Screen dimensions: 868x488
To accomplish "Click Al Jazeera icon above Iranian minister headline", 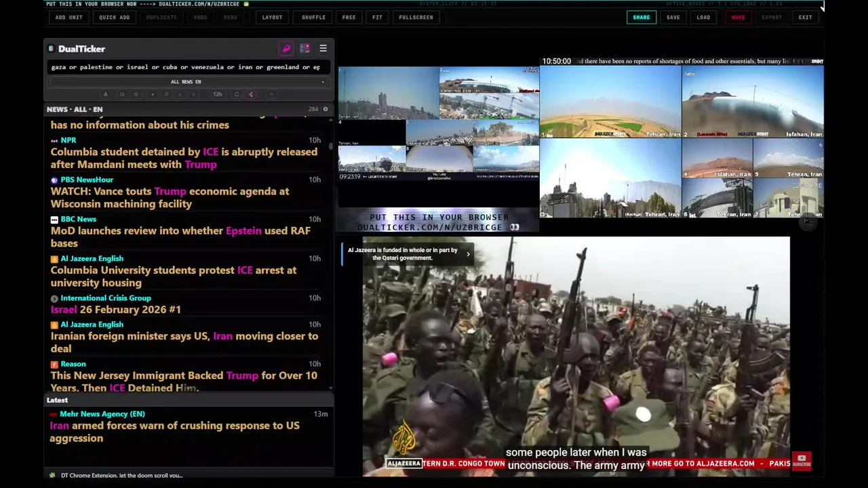I will coord(54,325).
